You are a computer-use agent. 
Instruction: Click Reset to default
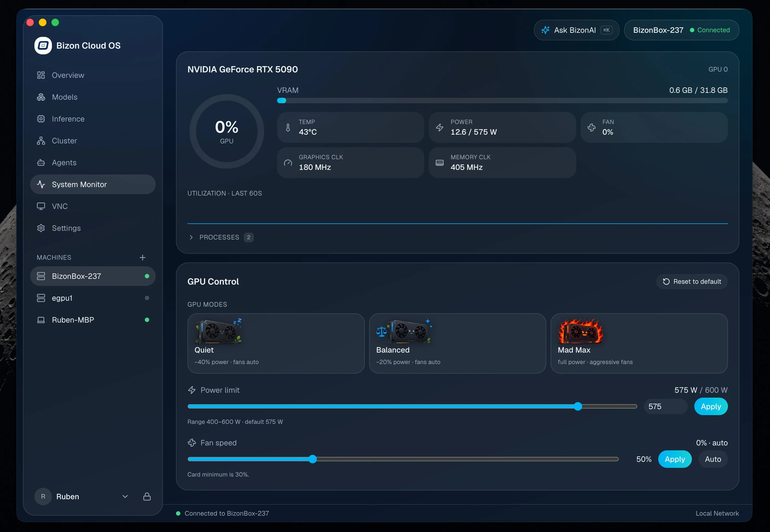[x=692, y=282]
